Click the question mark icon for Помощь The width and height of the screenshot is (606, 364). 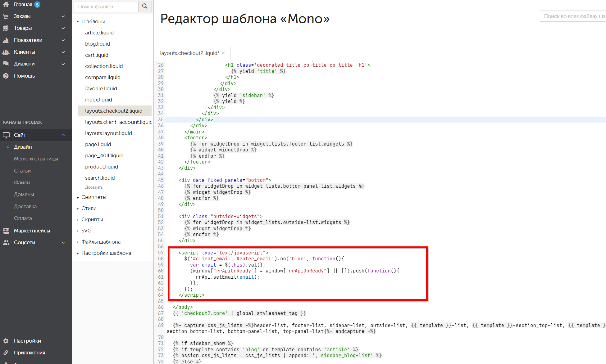pyautogui.click(x=6, y=76)
